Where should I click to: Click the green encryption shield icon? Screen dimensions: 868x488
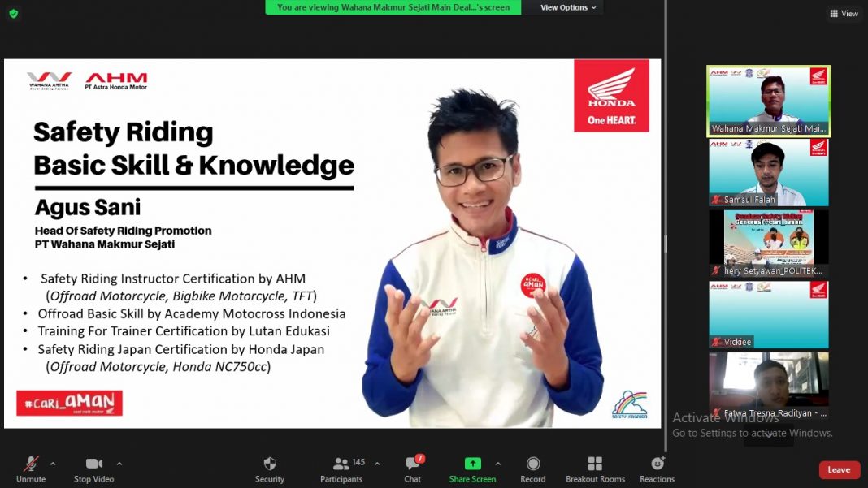click(13, 13)
